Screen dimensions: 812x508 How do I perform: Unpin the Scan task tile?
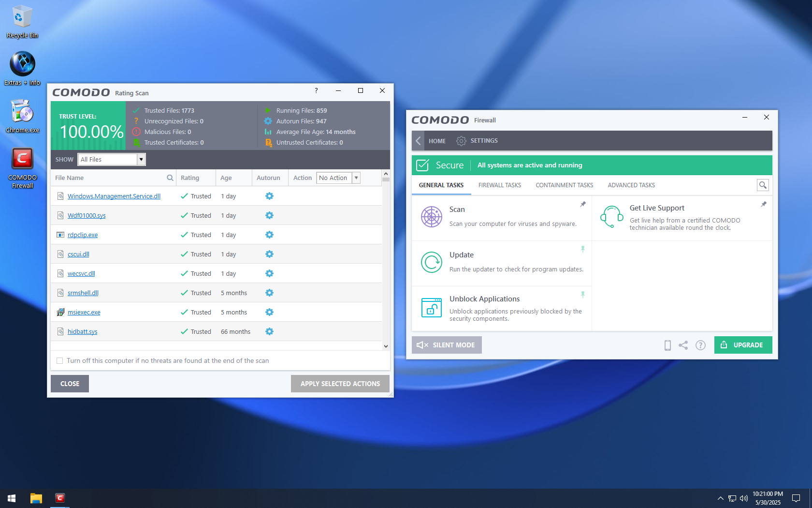(583, 204)
